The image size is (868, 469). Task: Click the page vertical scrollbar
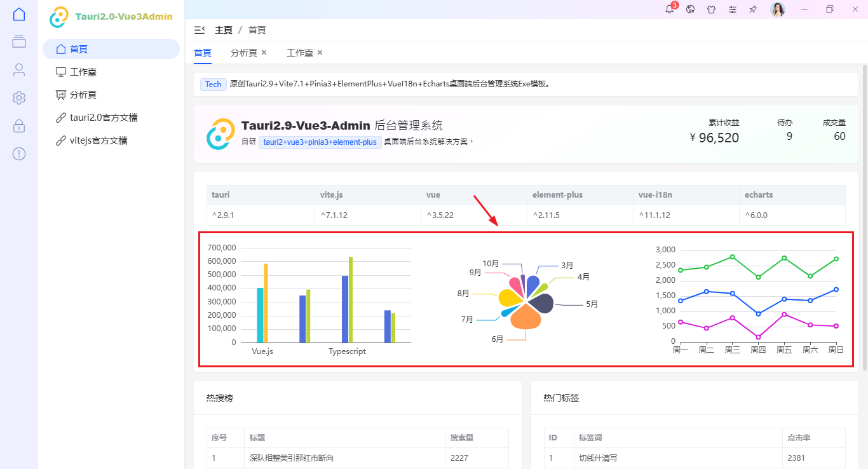pos(864,216)
